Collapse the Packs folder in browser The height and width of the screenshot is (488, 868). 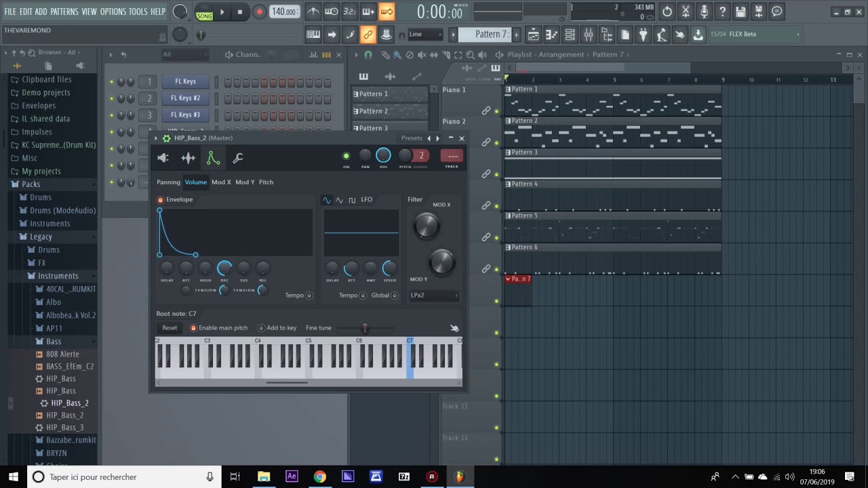tap(31, 184)
